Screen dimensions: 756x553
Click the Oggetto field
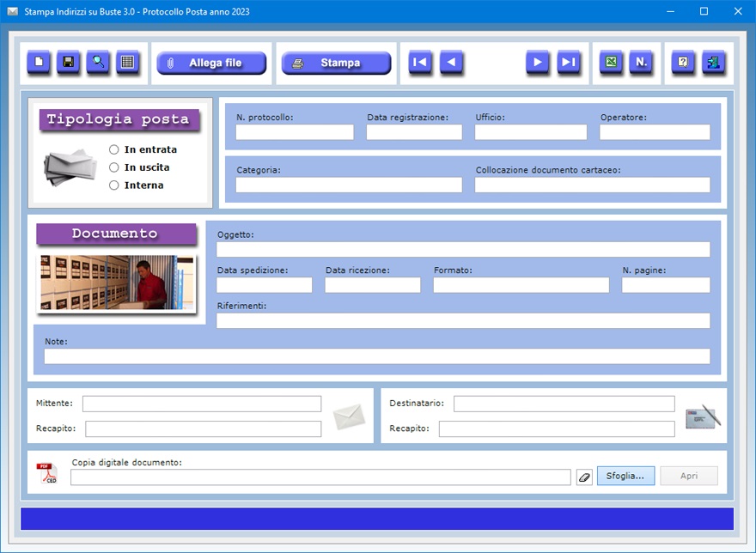tap(463, 249)
